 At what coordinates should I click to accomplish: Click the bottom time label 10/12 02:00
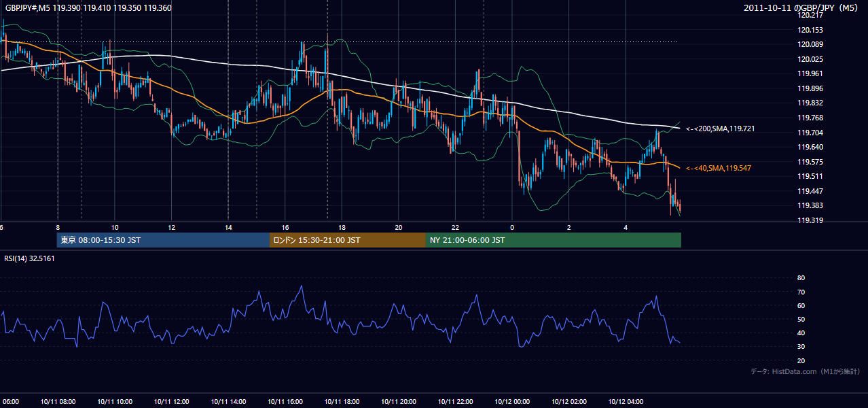point(569,402)
